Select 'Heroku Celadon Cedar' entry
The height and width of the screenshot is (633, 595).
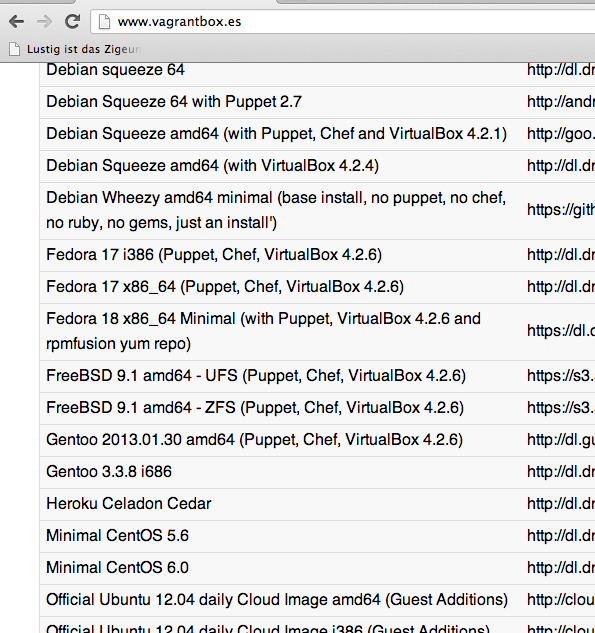[x=128, y=503]
